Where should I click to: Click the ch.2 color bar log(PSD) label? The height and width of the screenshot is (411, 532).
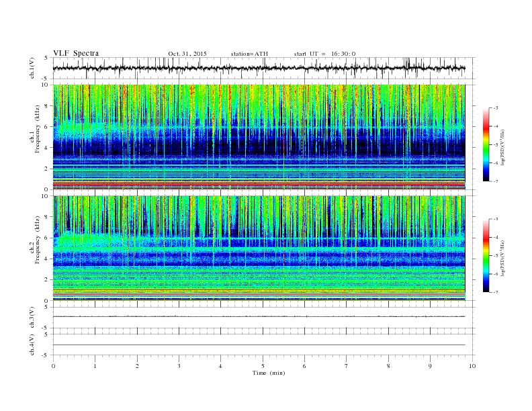(502, 258)
